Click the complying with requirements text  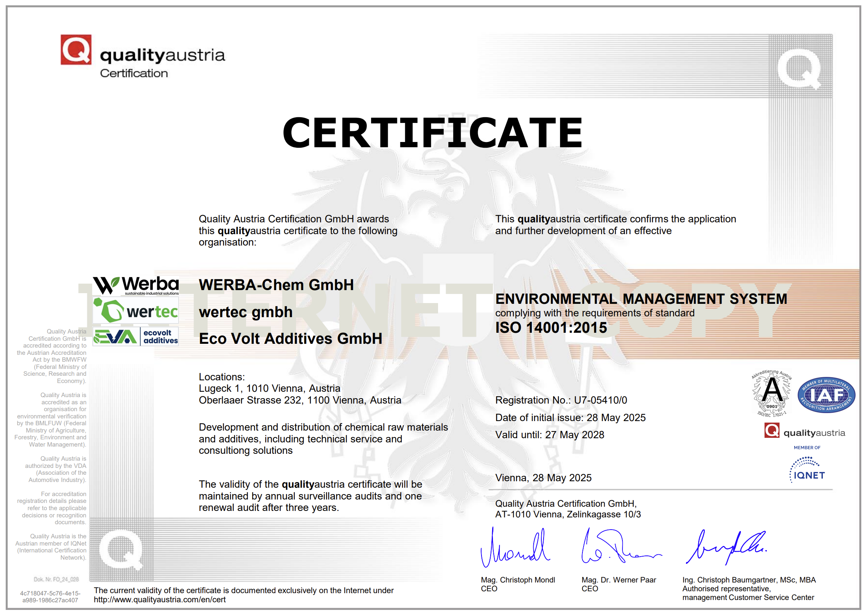tap(595, 313)
